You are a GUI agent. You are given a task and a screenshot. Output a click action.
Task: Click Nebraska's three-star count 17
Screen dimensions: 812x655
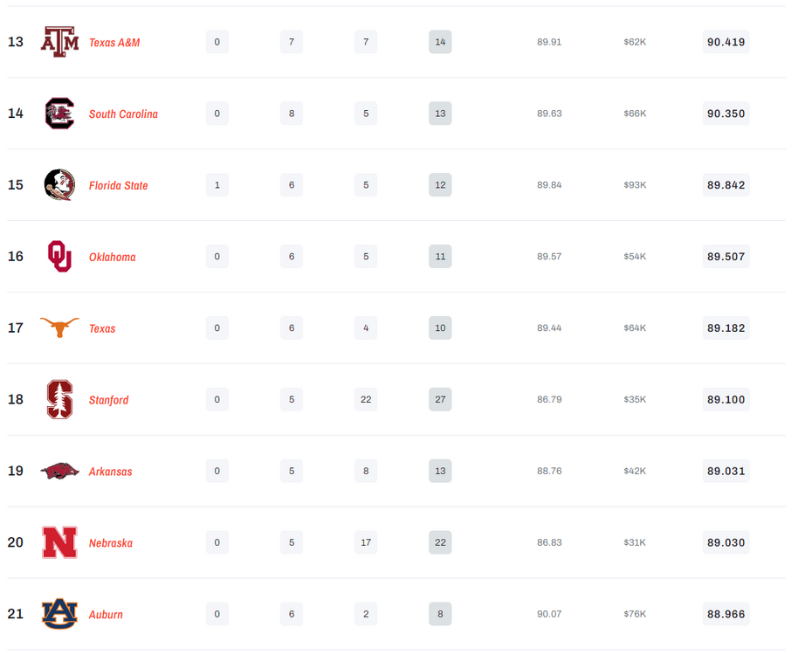366,542
